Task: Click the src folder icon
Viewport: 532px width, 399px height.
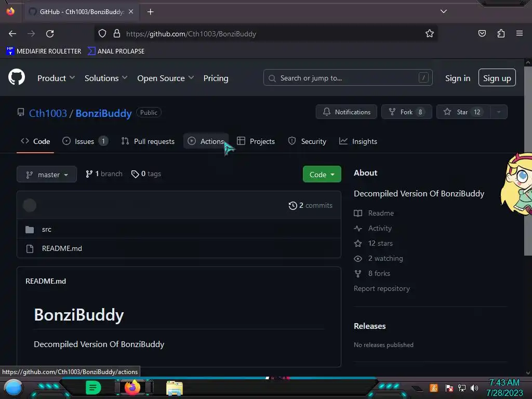Action: [x=30, y=230]
